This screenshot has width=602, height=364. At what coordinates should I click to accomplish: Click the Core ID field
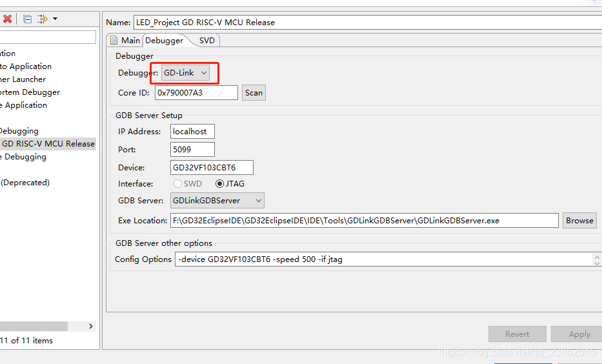tap(196, 92)
